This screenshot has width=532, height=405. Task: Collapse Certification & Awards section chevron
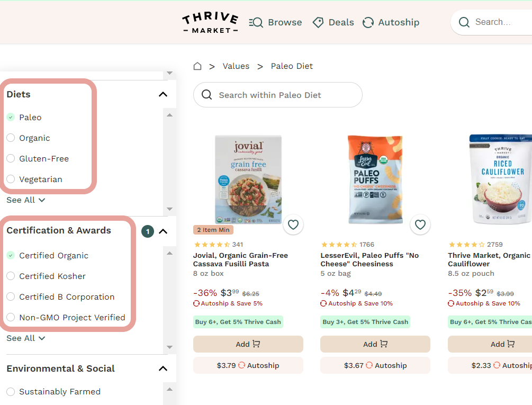[163, 231]
